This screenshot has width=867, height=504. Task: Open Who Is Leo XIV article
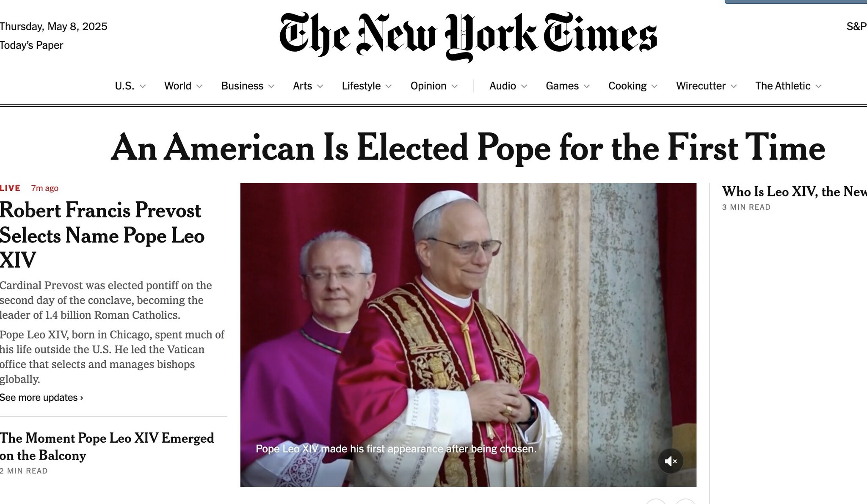tap(794, 192)
